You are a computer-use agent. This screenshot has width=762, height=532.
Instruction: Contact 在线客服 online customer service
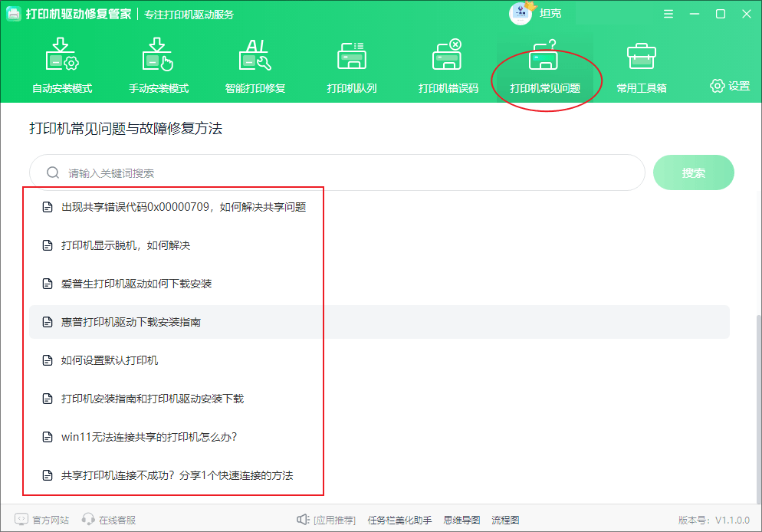click(x=107, y=519)
